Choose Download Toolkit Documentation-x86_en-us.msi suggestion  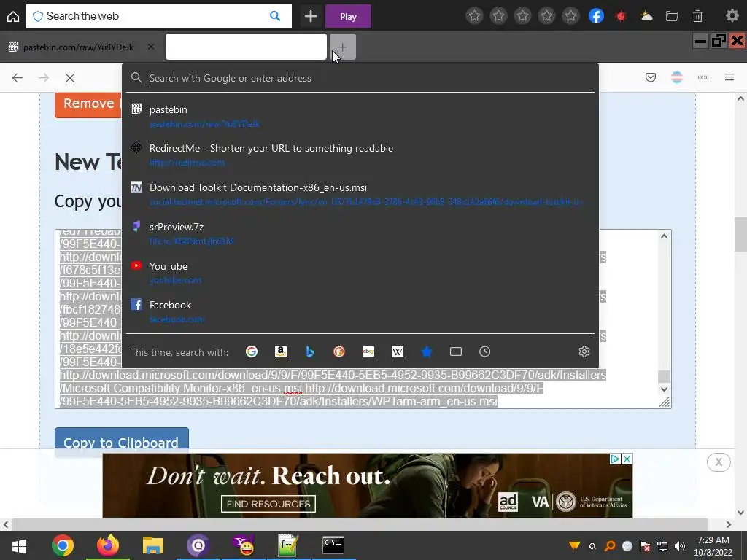point(360,194)
